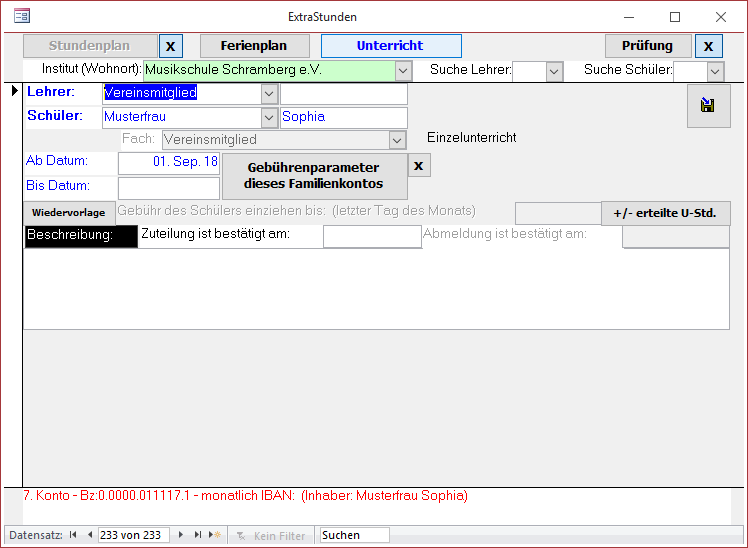
Task: Open the Suche Schüler dropdown
Action: pyautogui.click(x=714, y=71)
